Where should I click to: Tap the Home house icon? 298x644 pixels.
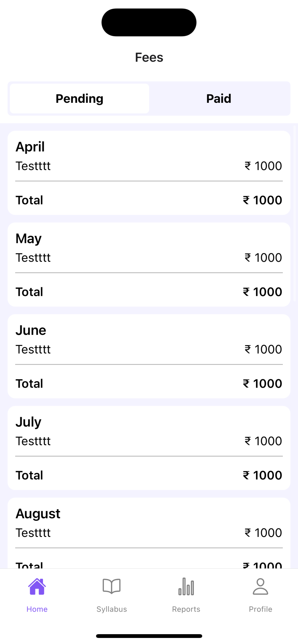(x=37, y=586)
